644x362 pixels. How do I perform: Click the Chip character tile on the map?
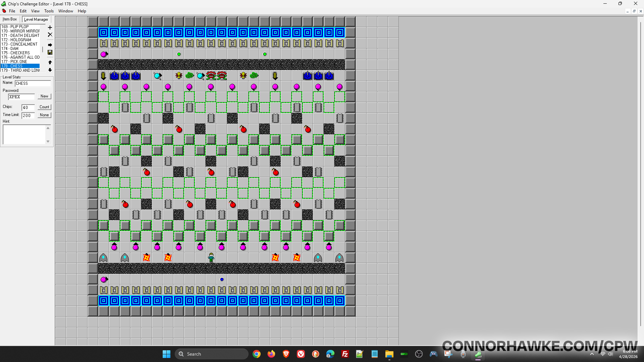point(211,258)
